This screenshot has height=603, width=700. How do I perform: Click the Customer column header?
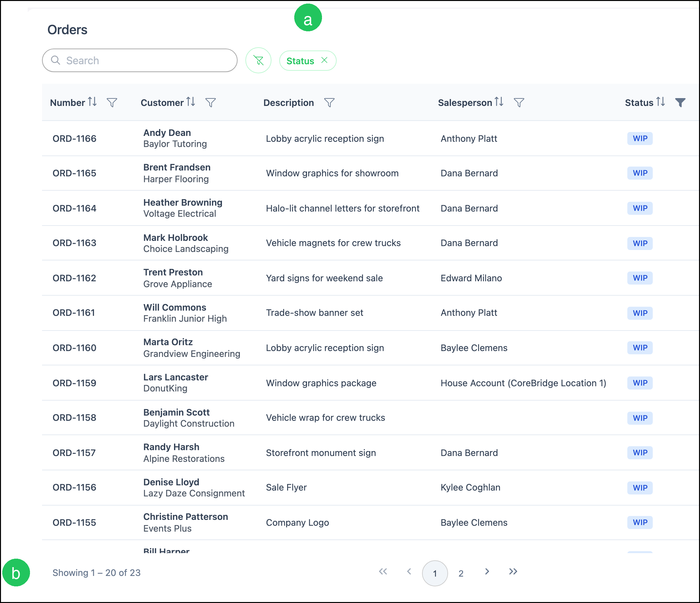[162, 103]
